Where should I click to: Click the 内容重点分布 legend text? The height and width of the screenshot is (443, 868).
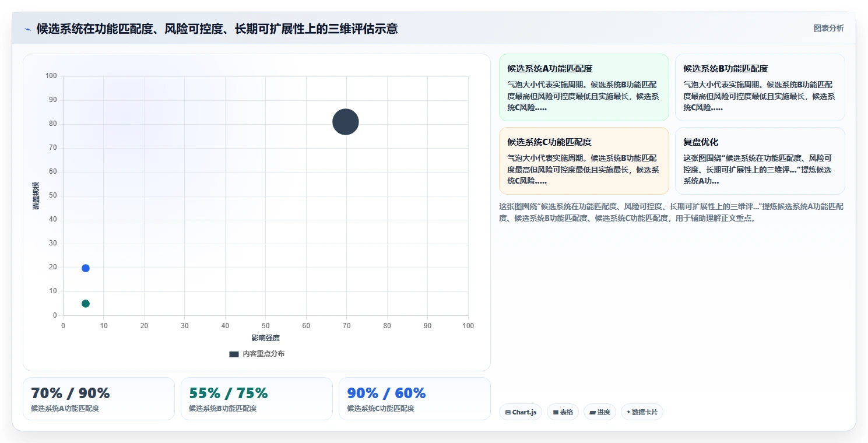tap(263, 354)
